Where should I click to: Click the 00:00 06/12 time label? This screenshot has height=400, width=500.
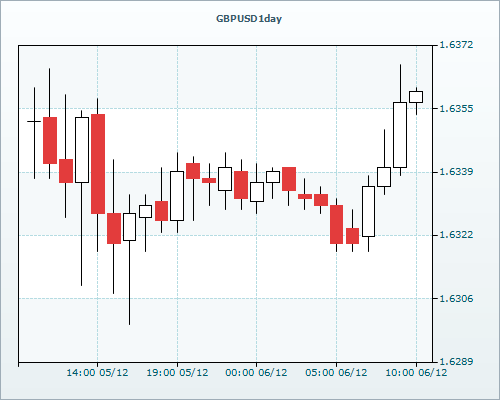(256, 372)
